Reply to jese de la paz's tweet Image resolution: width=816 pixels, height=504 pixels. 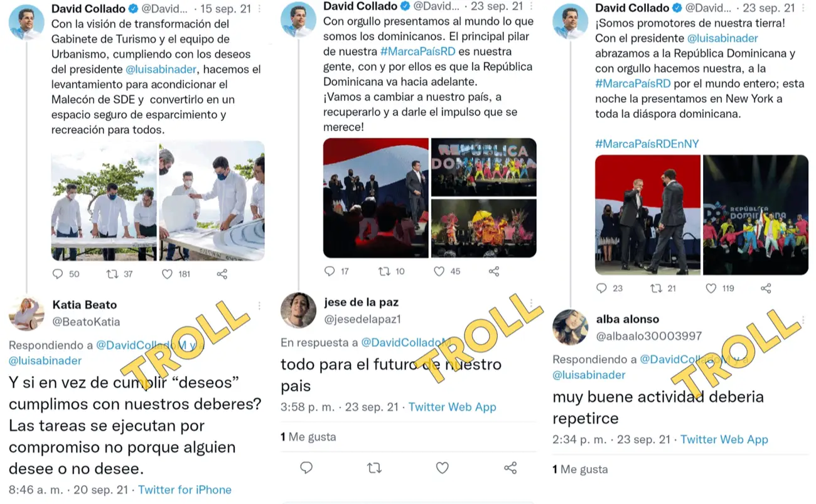(306, 468)
